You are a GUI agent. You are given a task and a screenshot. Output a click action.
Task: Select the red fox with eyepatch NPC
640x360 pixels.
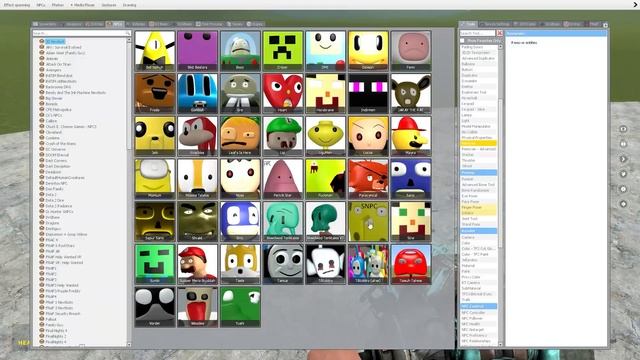(368, 179)
